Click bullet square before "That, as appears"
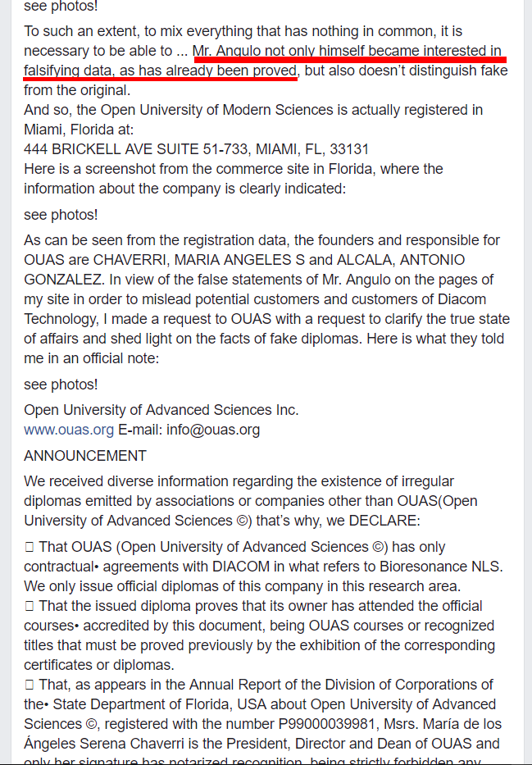 pos(29,685)
